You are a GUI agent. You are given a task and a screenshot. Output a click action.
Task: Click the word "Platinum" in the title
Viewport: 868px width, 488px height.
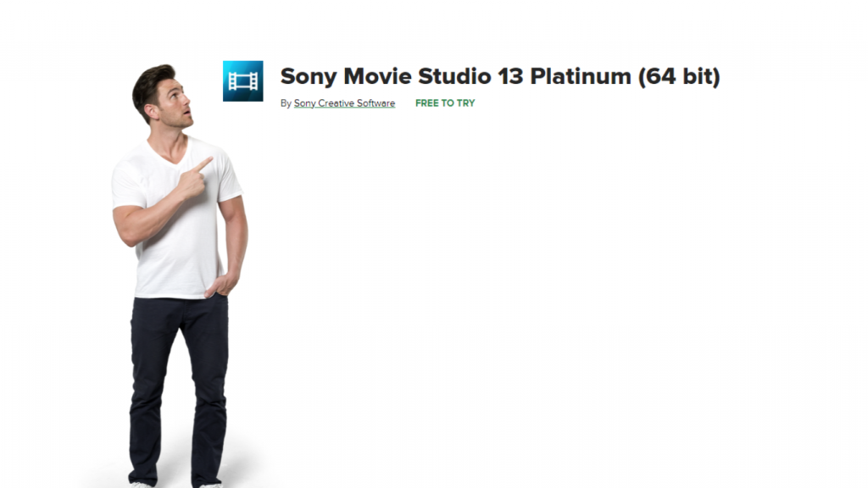[581, 76]
